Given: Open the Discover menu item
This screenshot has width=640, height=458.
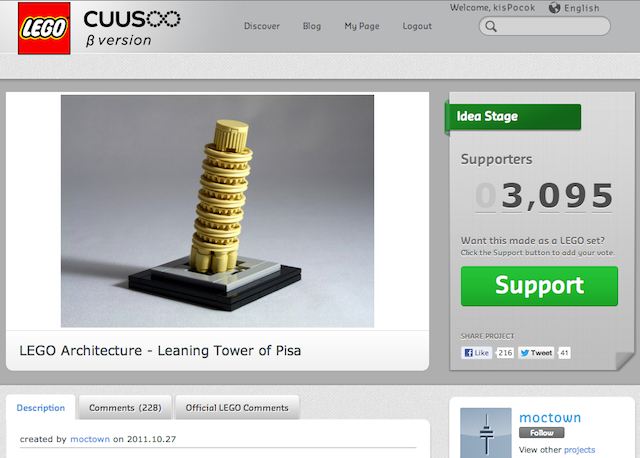Looking at the screenshot, I should point(262,26).
